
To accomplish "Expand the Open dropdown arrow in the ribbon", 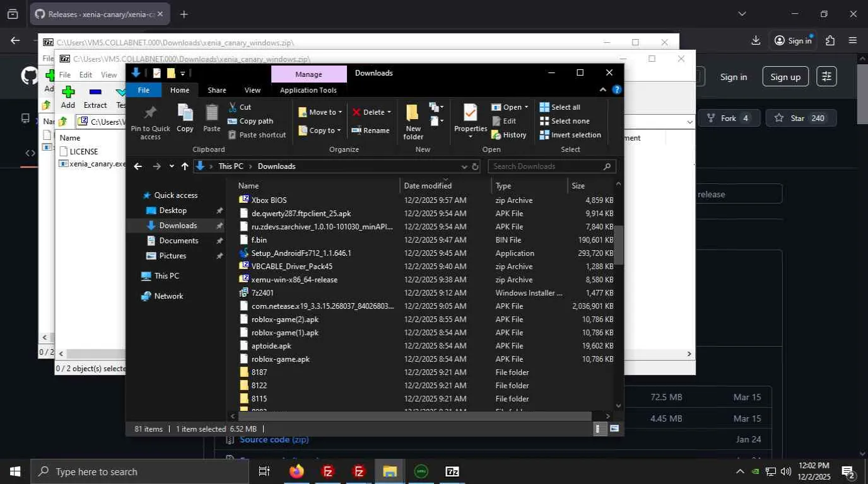I will (x=527, y=107).
